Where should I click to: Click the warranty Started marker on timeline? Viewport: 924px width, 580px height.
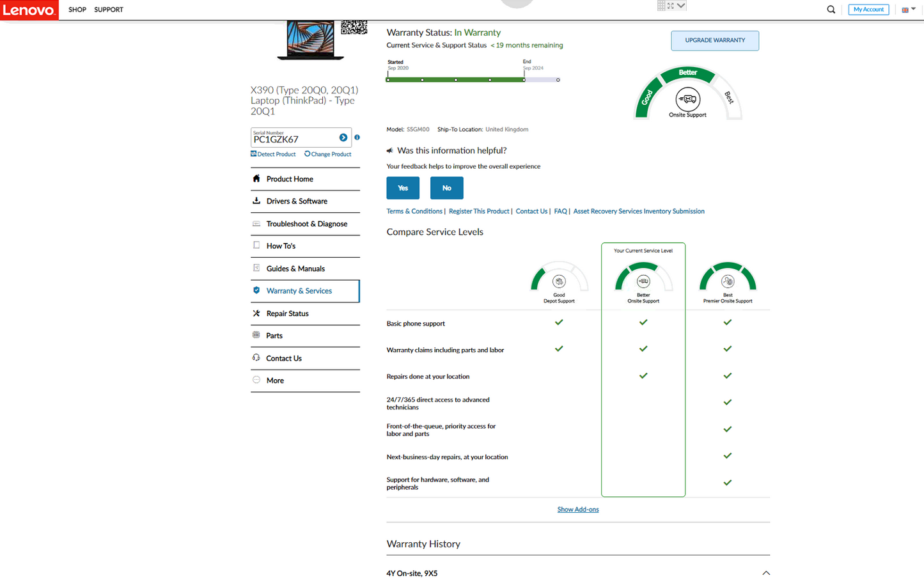388,79
